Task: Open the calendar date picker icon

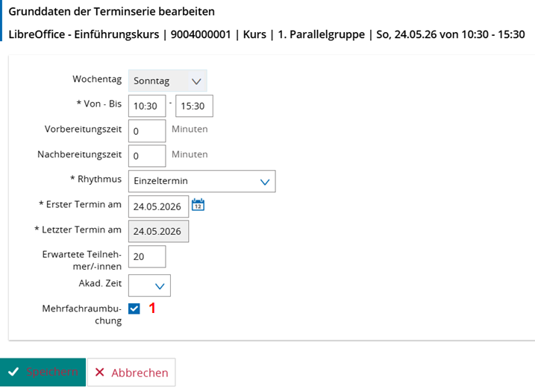Action: 198,205
